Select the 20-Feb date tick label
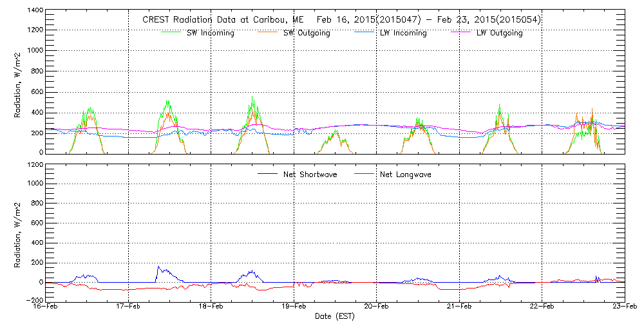The image size is (644, 322). point(377,307)
